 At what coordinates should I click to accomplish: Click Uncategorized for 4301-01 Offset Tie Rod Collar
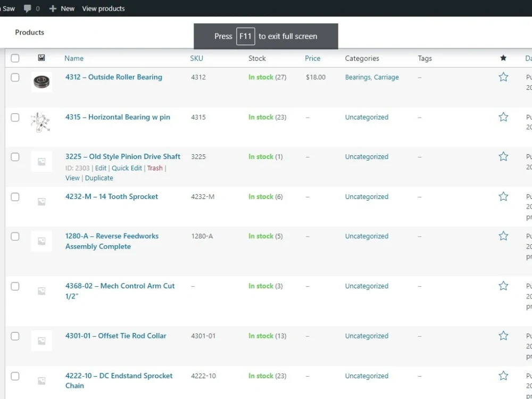pos(367,336)
